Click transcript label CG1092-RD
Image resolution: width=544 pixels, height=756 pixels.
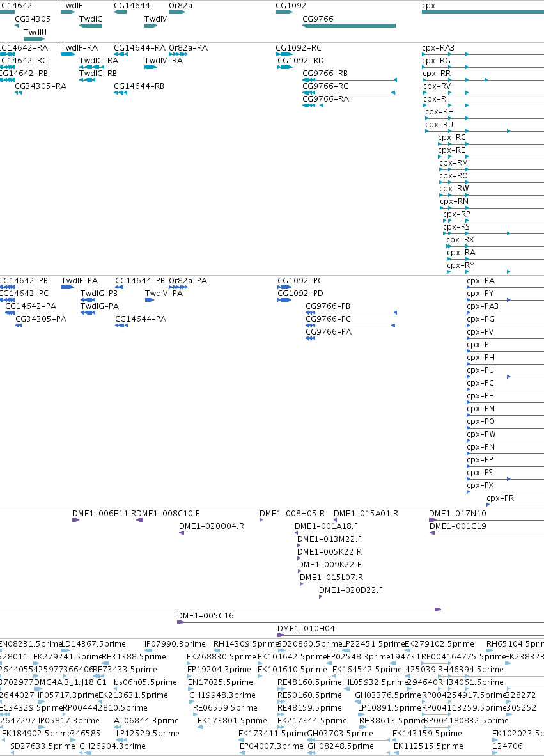pyautogui.click(x=300, y=60)
